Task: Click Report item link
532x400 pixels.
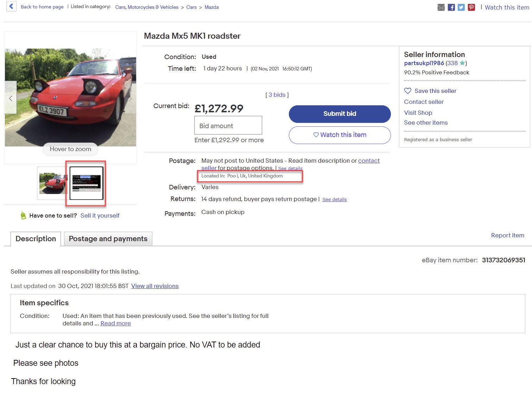Action: coord(508,235)
